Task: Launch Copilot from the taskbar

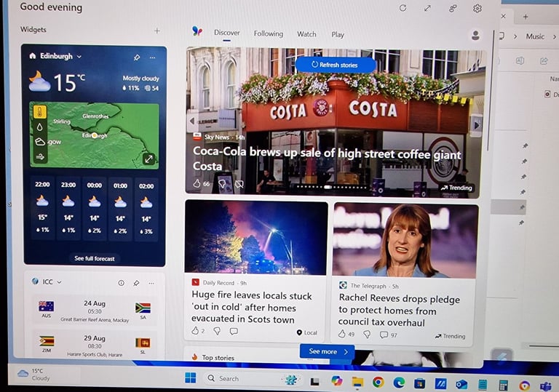Action: 336,381
